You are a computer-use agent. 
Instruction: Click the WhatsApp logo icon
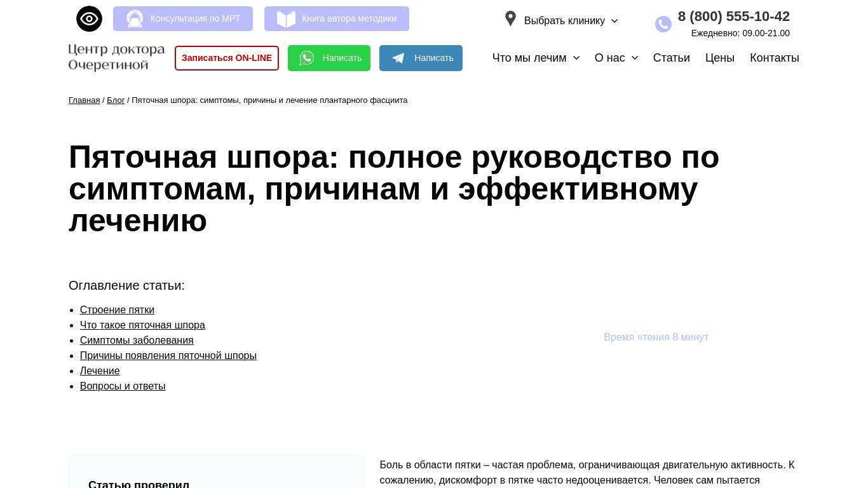307,58
